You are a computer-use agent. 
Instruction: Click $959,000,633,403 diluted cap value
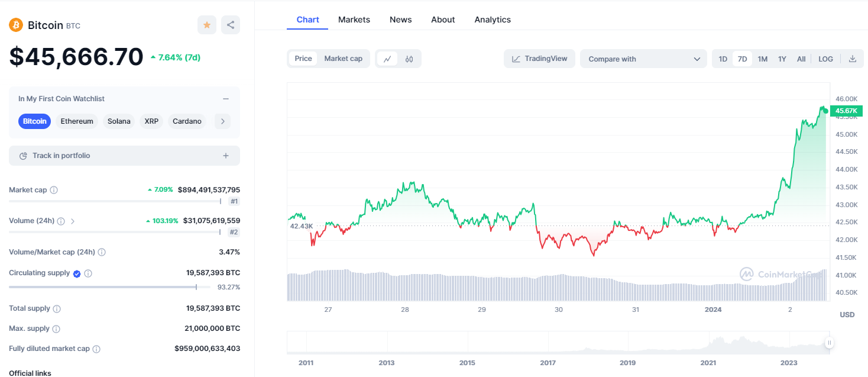[x=207, y=349]
